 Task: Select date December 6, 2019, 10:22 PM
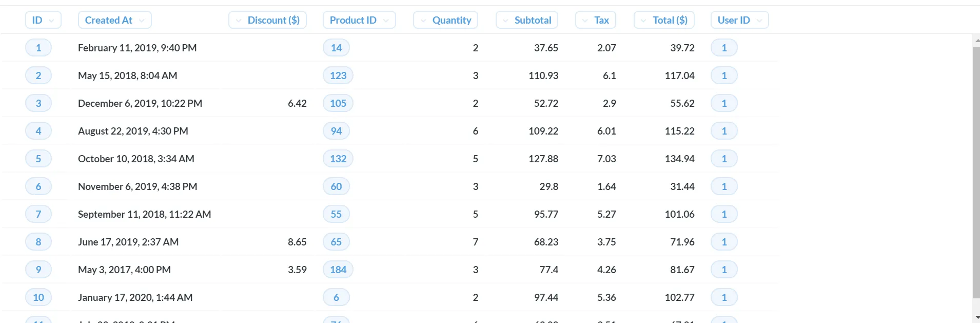140,103
